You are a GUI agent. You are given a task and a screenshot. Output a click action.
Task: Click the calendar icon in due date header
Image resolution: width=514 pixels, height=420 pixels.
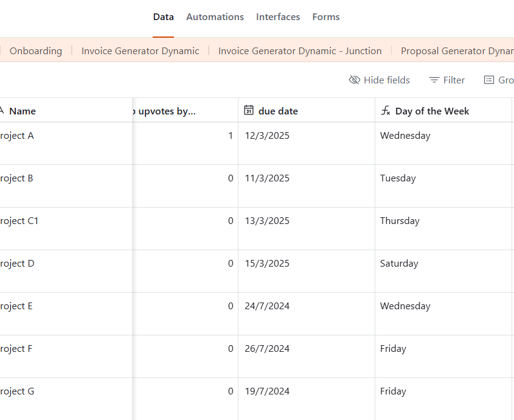[248, 110]
